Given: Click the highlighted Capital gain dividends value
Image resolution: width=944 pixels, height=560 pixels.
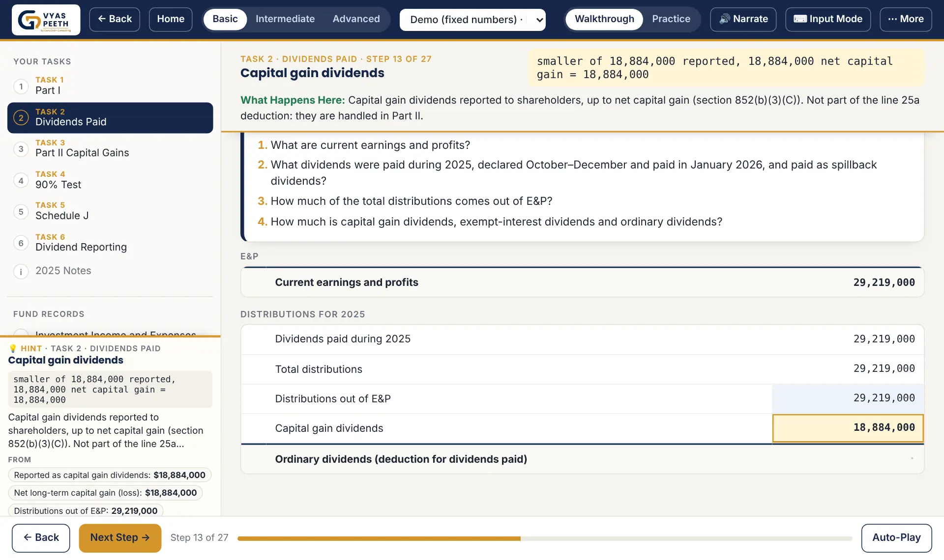Looking at the screenshot, I should [x=848, y=428].
